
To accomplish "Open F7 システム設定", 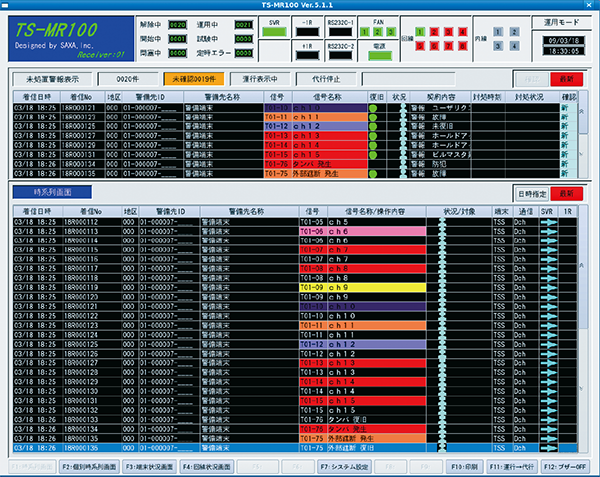I will (344, 467).
